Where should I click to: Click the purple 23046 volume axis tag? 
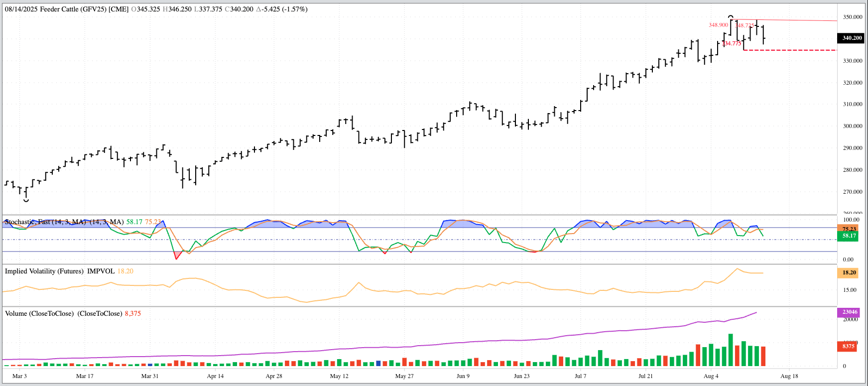coord(850,312)
